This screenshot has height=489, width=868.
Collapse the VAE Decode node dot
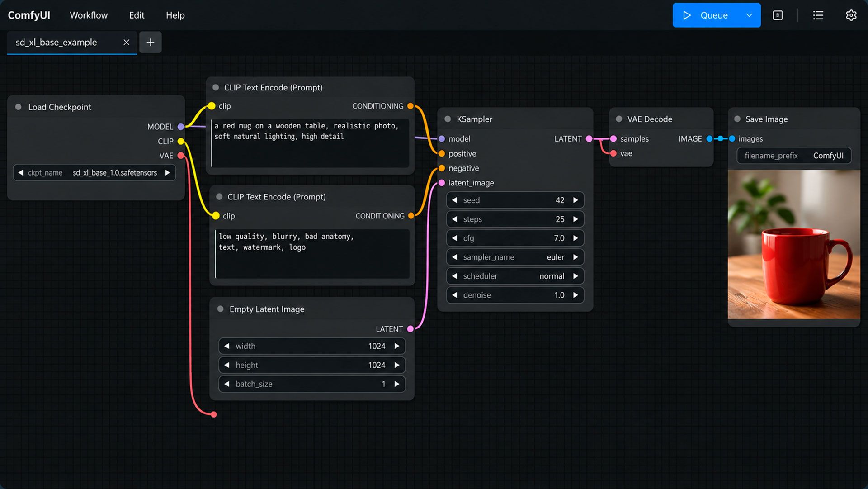(x=619, y=119)
